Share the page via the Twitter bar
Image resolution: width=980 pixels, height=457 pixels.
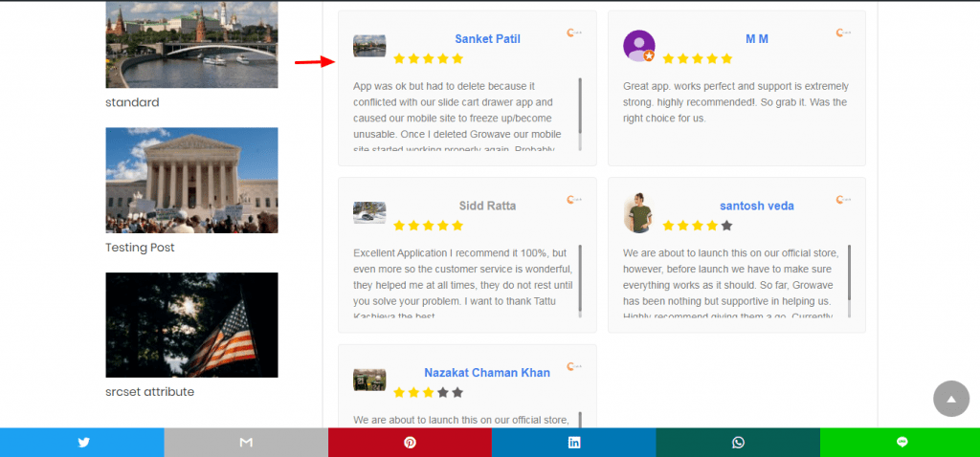click(82, 443)
